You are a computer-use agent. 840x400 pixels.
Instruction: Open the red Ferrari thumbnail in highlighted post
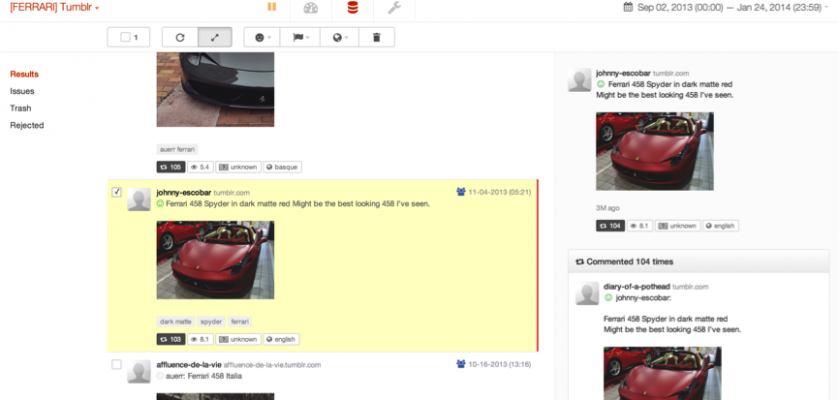[x=215, y=260]
